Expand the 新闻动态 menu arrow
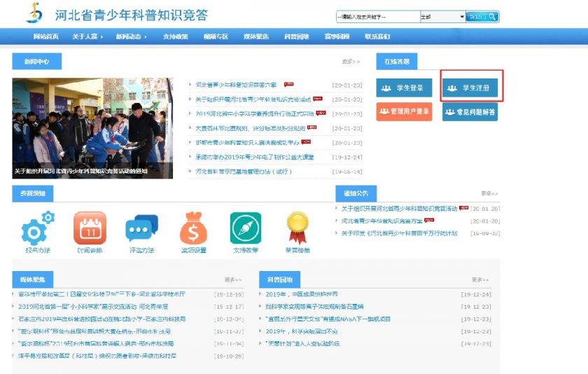588x374 pixels. pyautogui.click(x=146, y=36)
